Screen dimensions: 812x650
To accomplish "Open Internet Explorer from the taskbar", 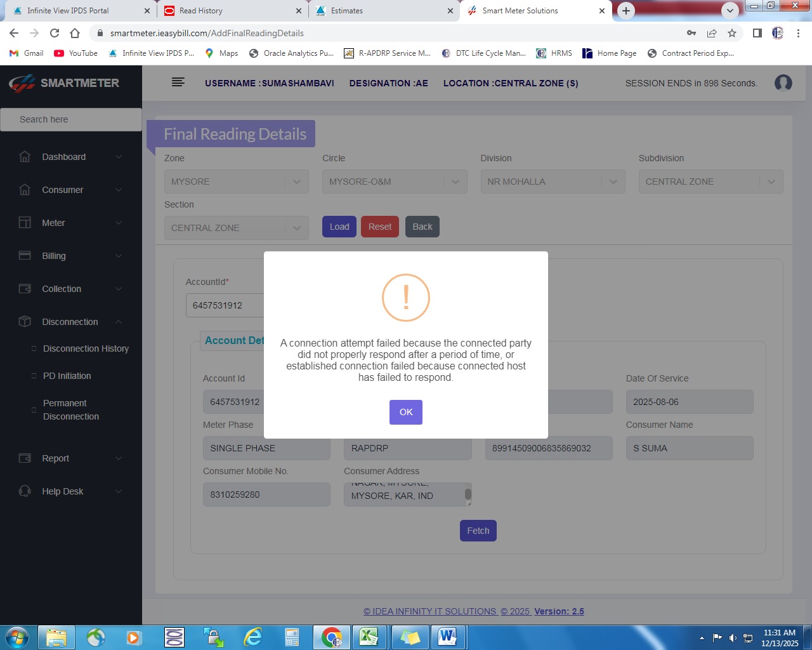I will [x=253, y=637].
